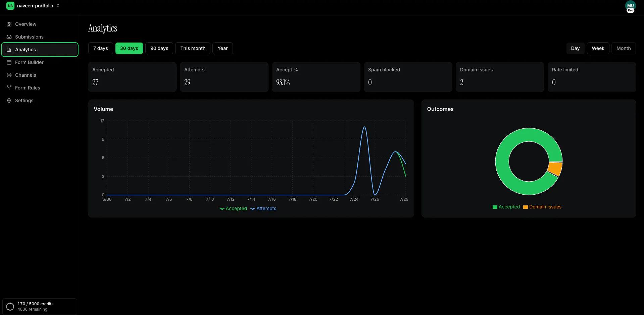Click the Submissions inbox icon
Screen dimensions: 644x315
[x=9, y=37]
